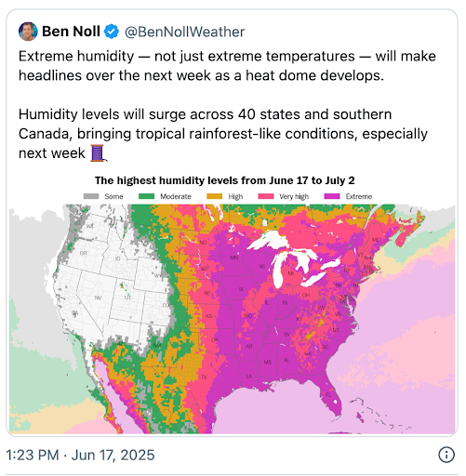Open the 1:23 PM Jun 17, 2025 timestamp
466x476 pixels.
80,455
